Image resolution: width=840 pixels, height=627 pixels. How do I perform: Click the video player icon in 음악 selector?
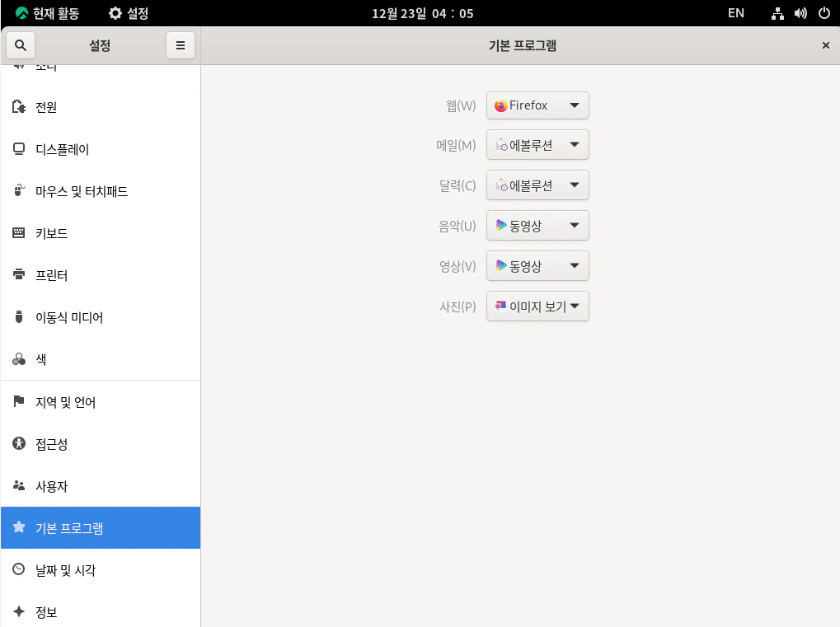pos(501,226)
